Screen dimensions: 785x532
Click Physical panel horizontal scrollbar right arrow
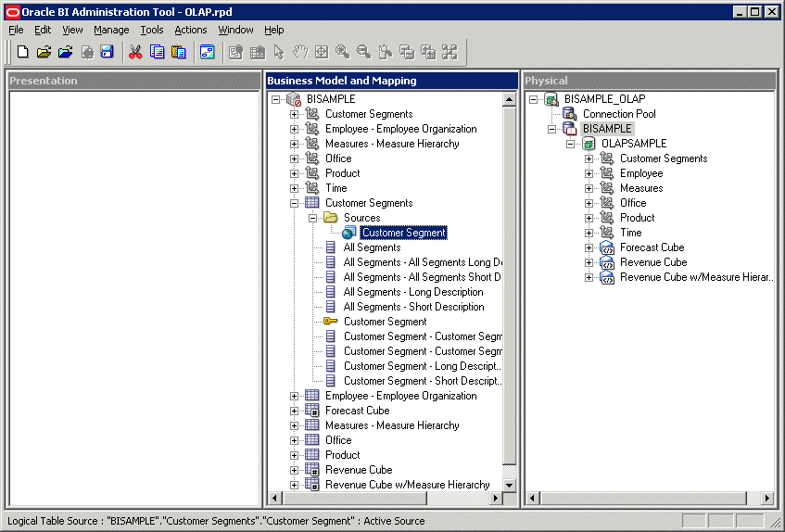pos(768,499)
